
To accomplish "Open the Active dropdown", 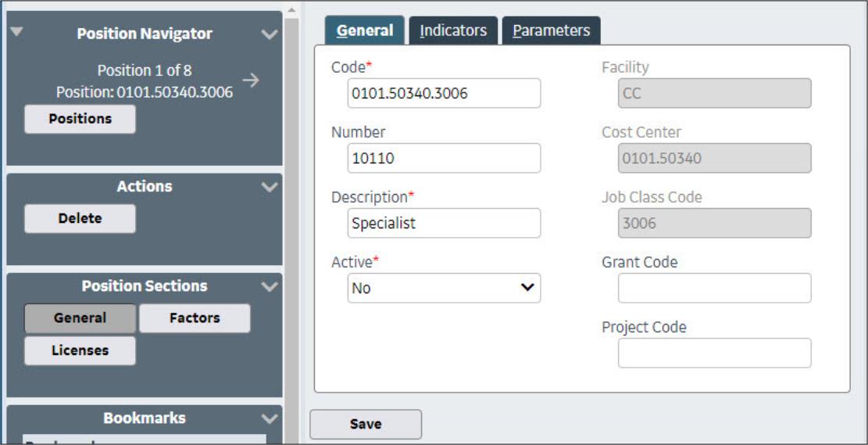I will 444,288.
